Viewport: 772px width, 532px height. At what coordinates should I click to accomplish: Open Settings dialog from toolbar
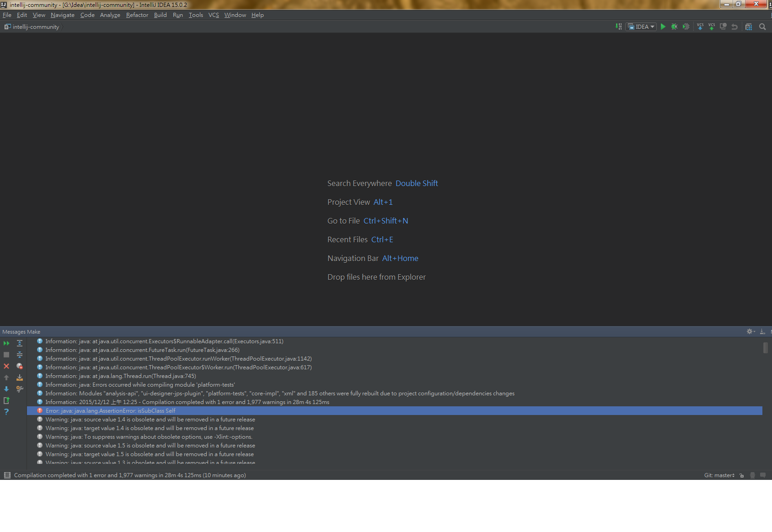pyautogui.click(x=748, y=27)
